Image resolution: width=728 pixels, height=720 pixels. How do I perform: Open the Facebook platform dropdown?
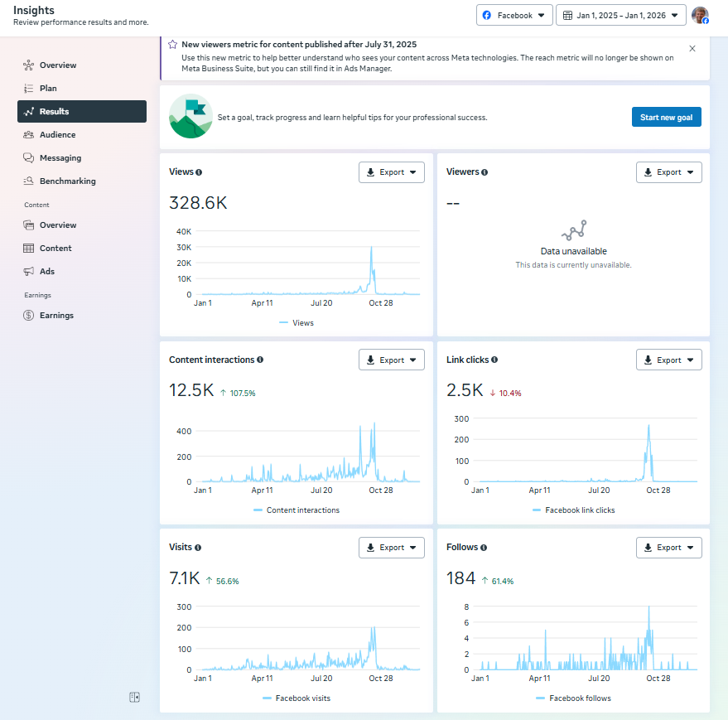513,15
